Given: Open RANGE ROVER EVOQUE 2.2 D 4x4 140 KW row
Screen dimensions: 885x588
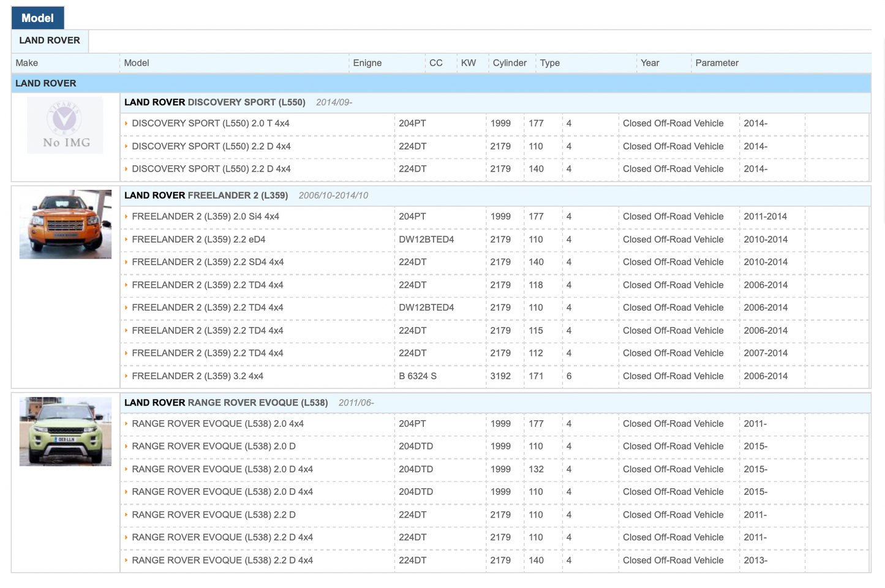Looking at the screenshot, I should (x=222, y=560).
